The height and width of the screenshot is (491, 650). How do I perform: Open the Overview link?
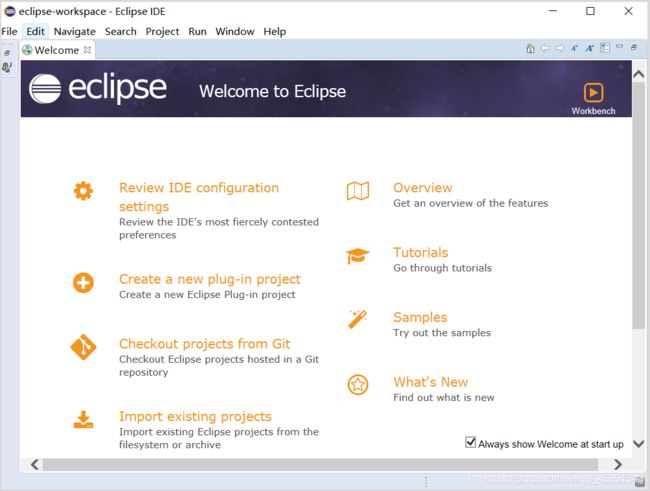click(423, 187)
